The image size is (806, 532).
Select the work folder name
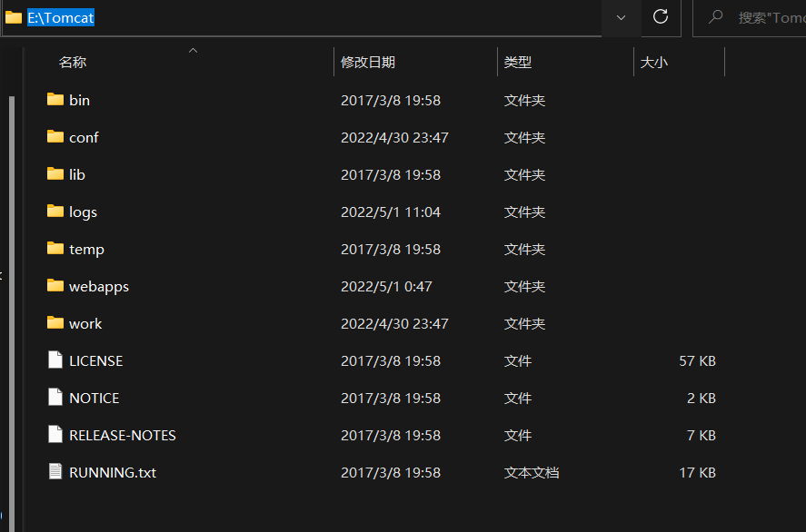coord(85,323)
